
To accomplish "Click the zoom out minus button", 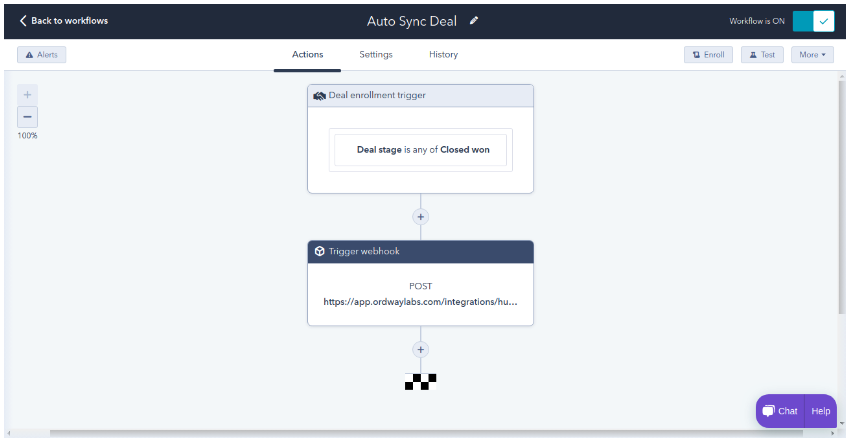I will click(27, 117).
